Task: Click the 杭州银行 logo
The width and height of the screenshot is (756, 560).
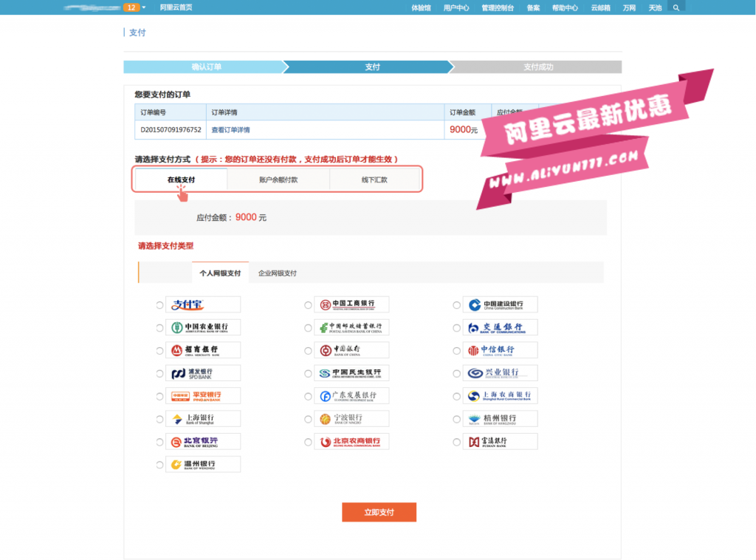Action: [500, 419]
